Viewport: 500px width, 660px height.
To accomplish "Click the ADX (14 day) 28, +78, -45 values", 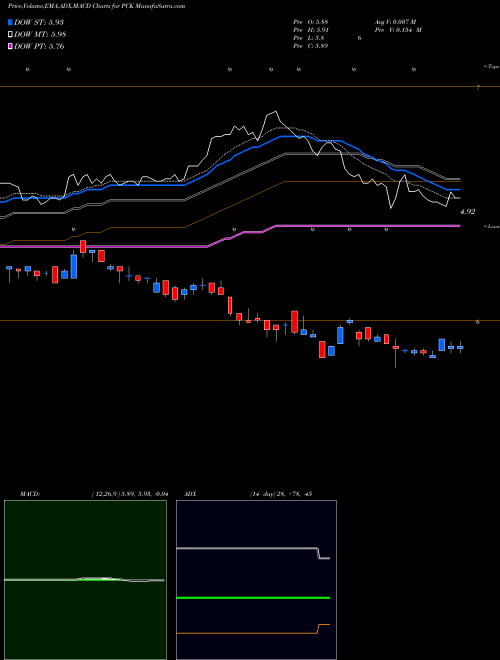I will coord(280,494).
